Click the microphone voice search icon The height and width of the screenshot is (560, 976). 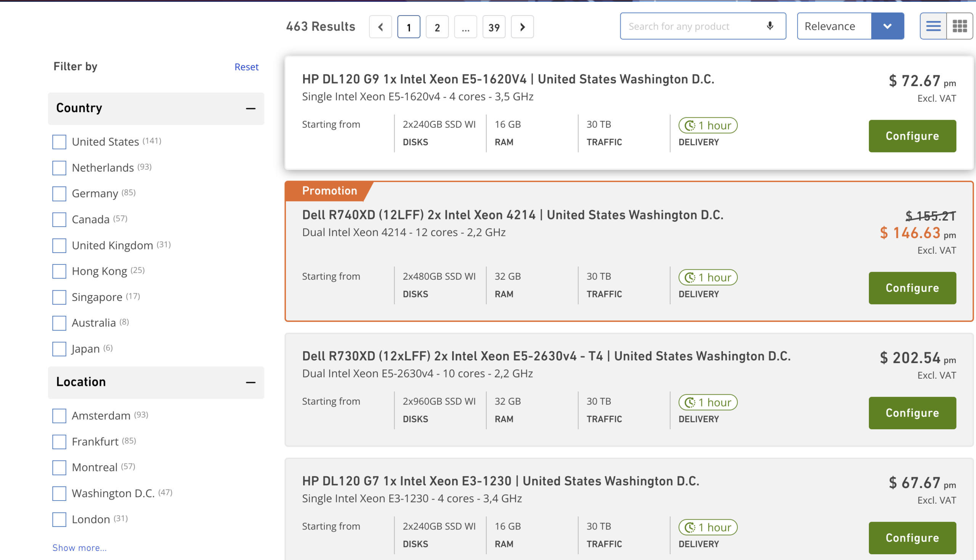click(770, 26)
